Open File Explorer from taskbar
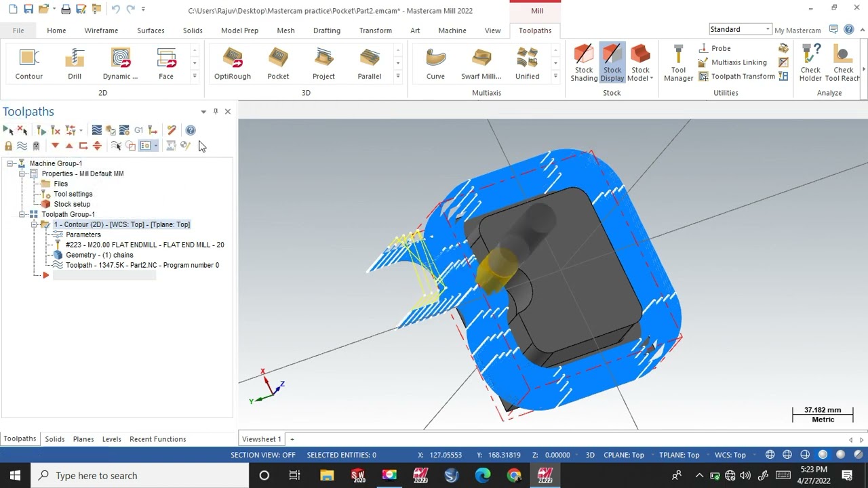The height and width of the screenshot is (488, 868). [x=326, y=476]
